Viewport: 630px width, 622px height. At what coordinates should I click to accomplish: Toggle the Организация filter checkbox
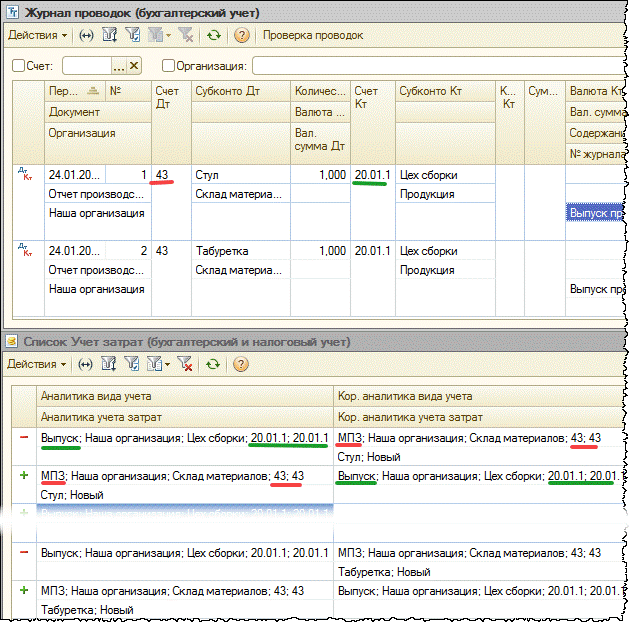coord(168,65)
